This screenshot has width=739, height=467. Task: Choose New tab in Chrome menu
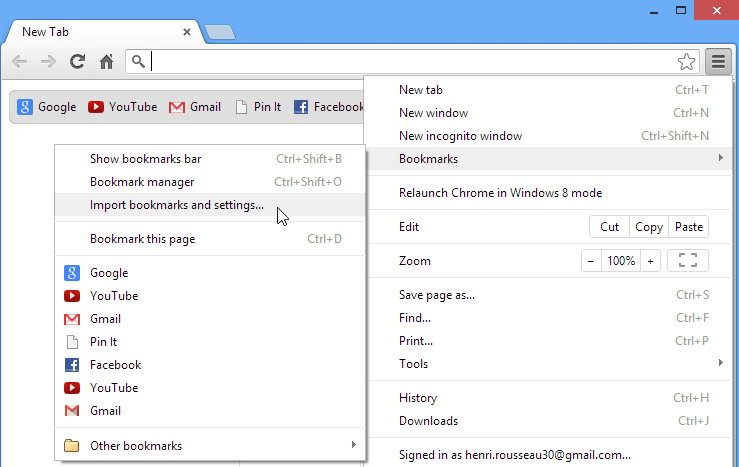click(548, 90)
